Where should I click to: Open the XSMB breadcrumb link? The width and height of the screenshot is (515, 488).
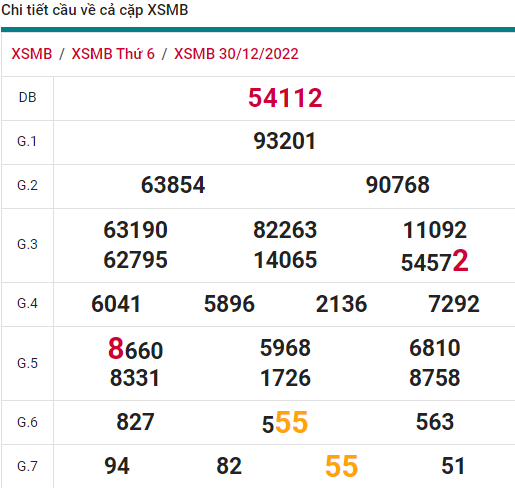[x=32, y=54]
